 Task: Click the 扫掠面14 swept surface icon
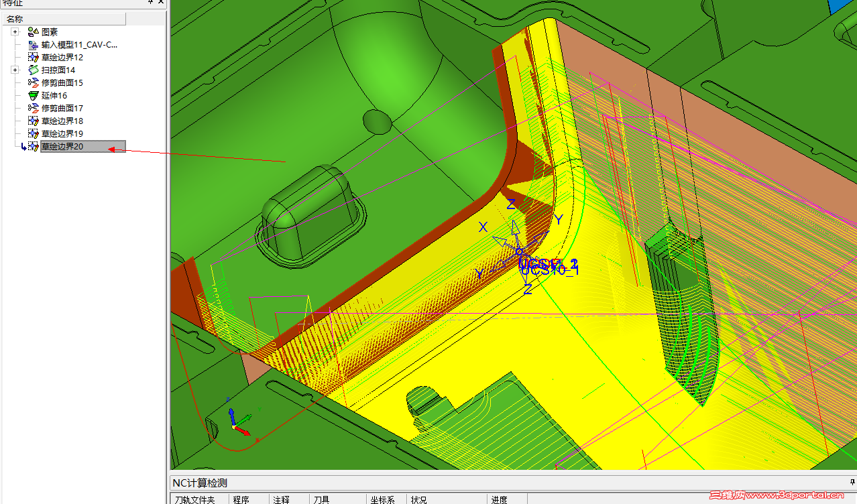pyautogui.click(x=34, y=70)
